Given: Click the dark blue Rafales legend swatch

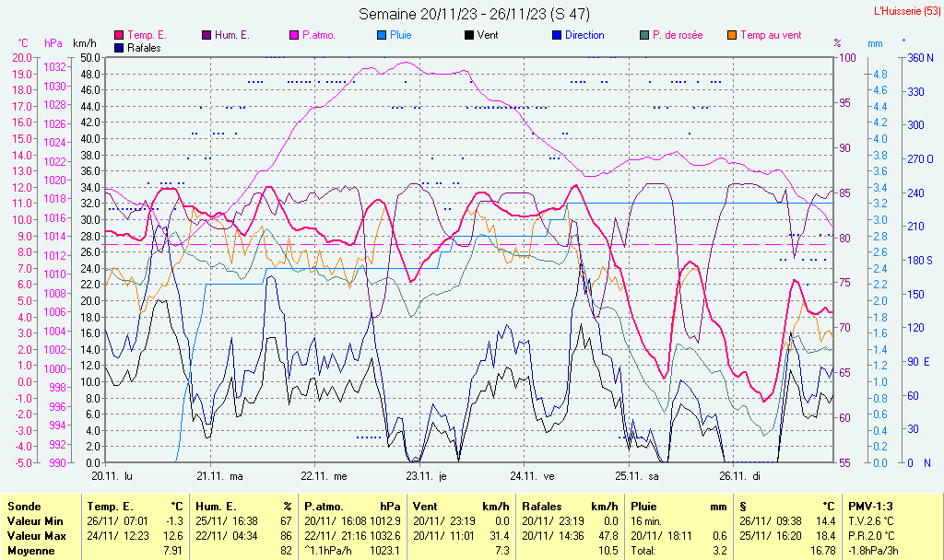Looking at the screenshot, I should click(x=119, y=48).
